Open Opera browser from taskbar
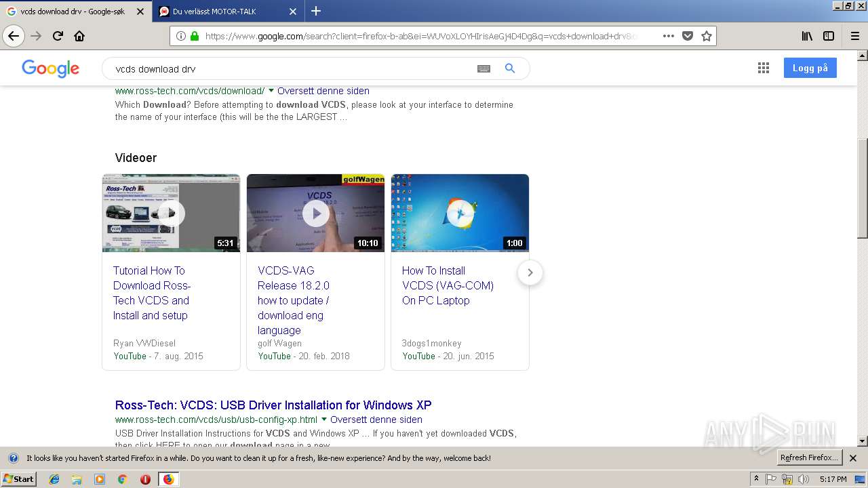 tap(145, 479)
